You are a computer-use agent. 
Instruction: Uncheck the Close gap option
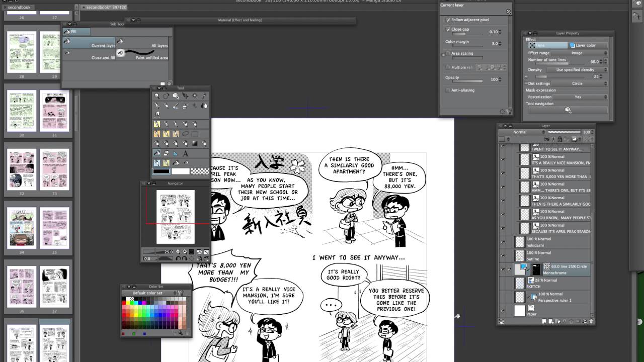(448, 29)
